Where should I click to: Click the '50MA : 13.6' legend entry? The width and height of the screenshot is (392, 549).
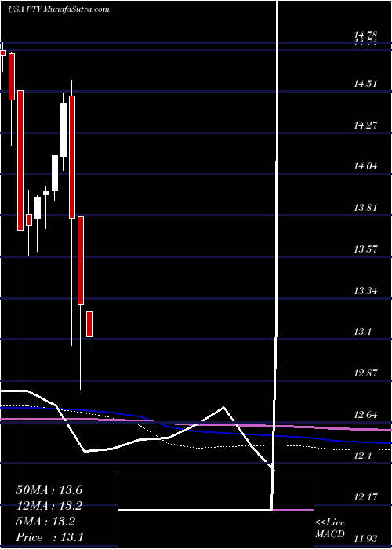tap(49, 490)
